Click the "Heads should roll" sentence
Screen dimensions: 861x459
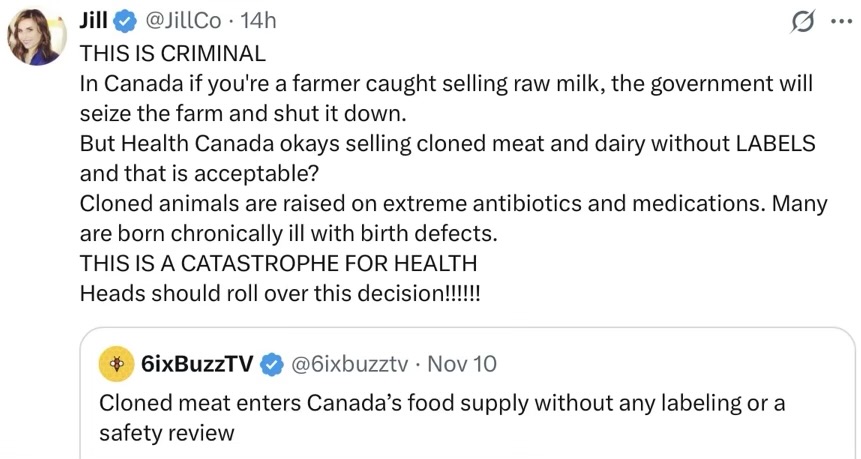[x=280, y=295]
